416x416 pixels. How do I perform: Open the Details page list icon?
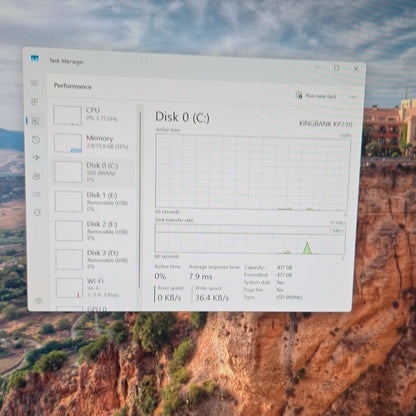[37, 194]
